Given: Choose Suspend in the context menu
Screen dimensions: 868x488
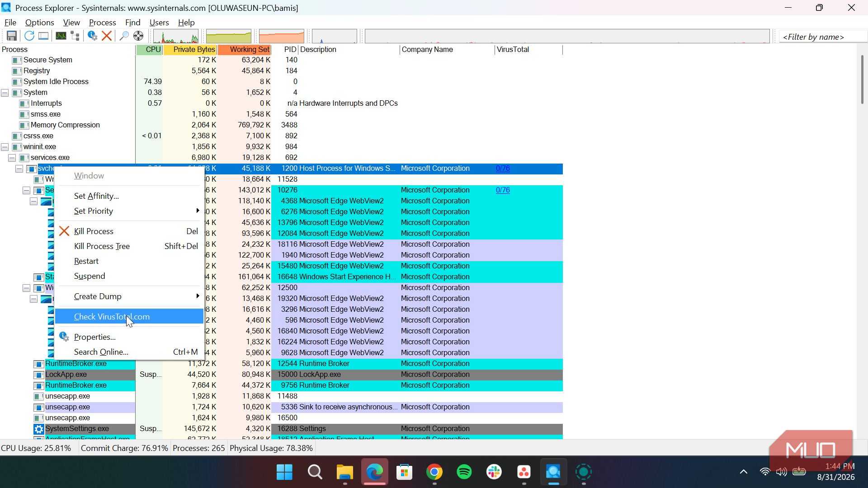Looking at the screenshot, I should [x=129, y=276].
